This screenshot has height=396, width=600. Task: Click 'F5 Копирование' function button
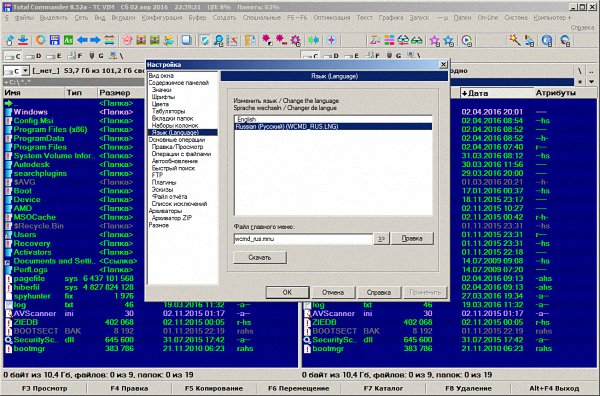[214, 388]
